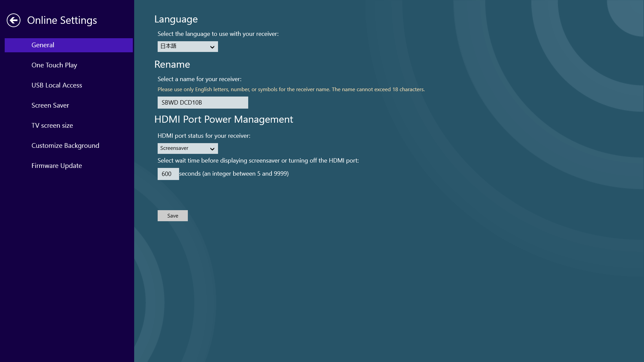Viewport: 644px width, 362px height.
Task: Navigate to Firmware Update
Action: coord(57,166)
